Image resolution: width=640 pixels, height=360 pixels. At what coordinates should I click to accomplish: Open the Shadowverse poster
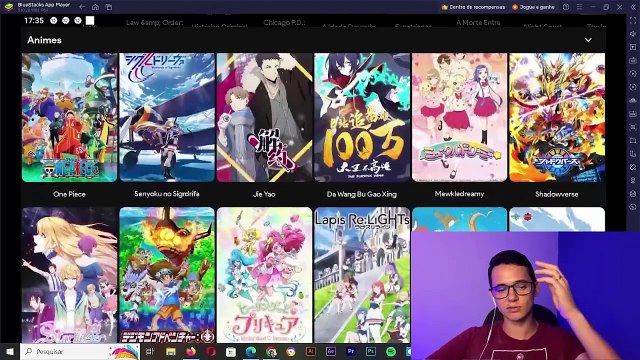click(557, 117)
